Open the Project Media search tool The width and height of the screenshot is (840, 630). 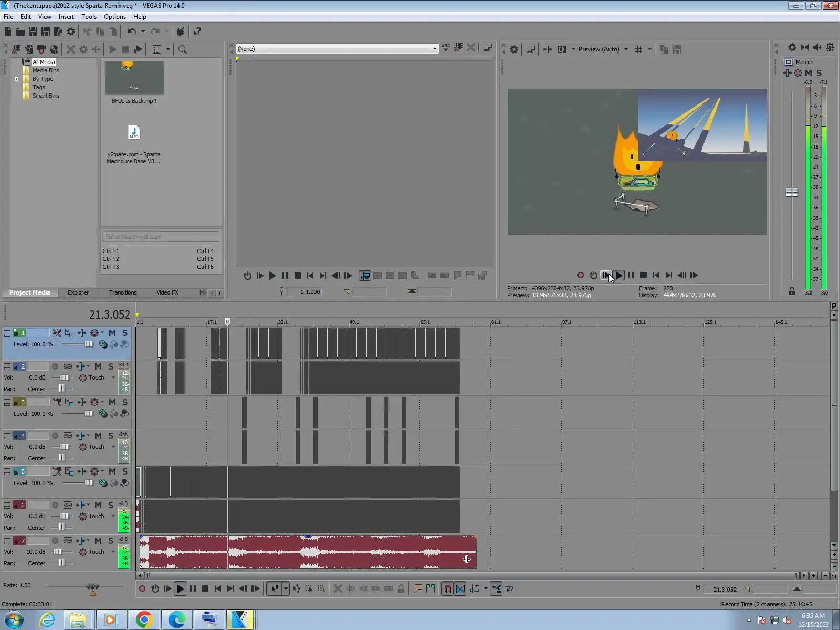(x=183, y=49)
